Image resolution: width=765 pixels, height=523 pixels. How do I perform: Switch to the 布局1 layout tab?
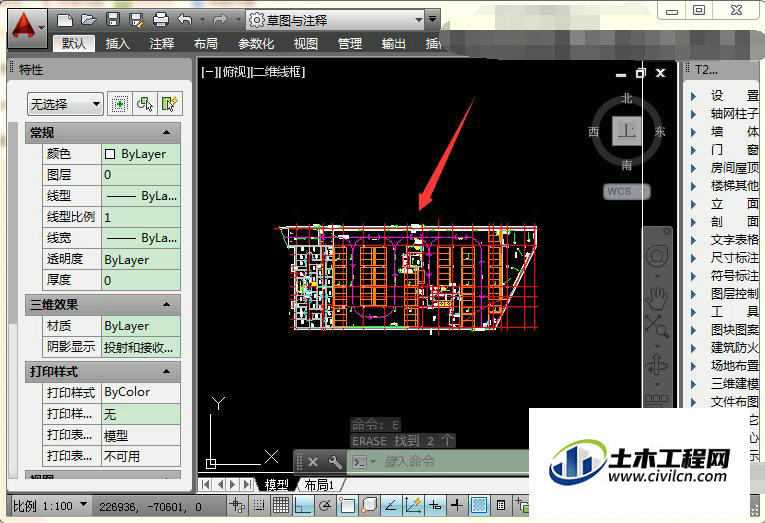pyautogui.click(x=319, y=485)
